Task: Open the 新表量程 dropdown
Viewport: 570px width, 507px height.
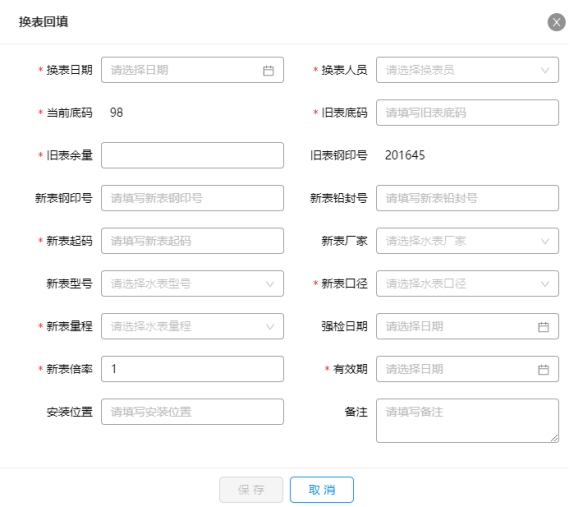Action: (192, 326)
